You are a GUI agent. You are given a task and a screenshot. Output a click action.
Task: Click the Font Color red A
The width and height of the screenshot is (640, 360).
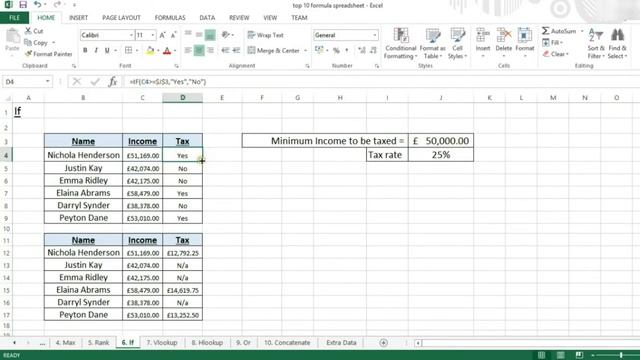click(167, 50)
